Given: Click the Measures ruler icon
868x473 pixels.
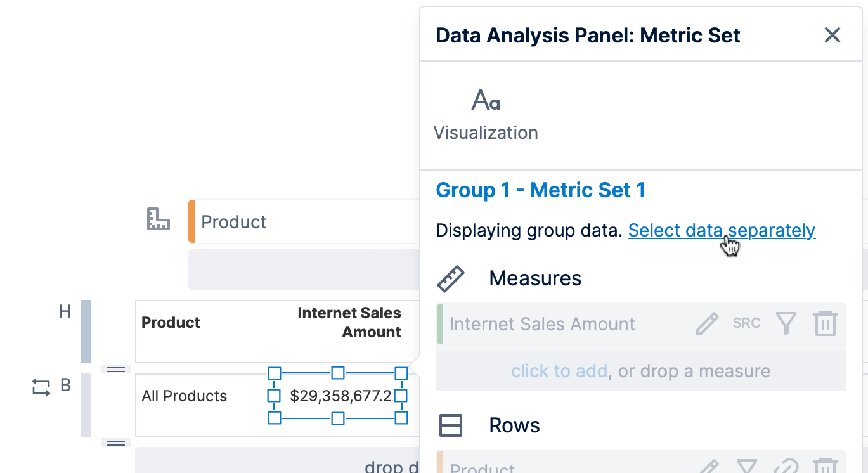Looking at the screenshot, I should [451, 278].
